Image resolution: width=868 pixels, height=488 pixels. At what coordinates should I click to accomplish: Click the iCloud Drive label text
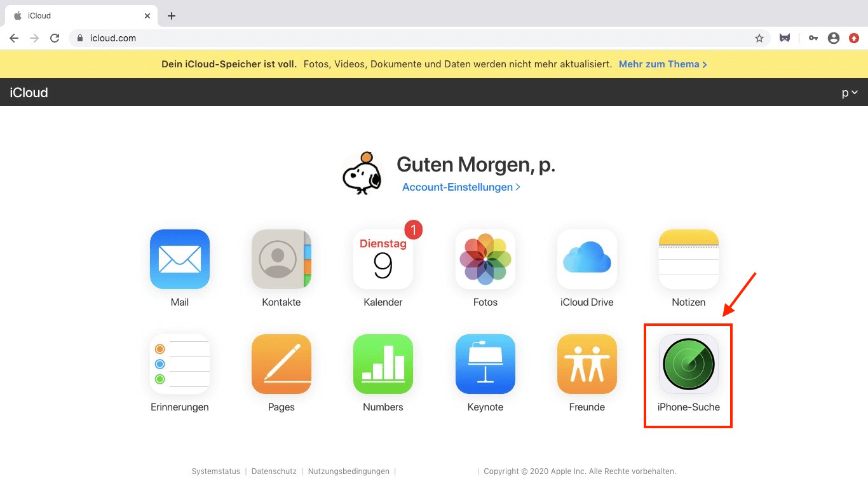[587, 302]
